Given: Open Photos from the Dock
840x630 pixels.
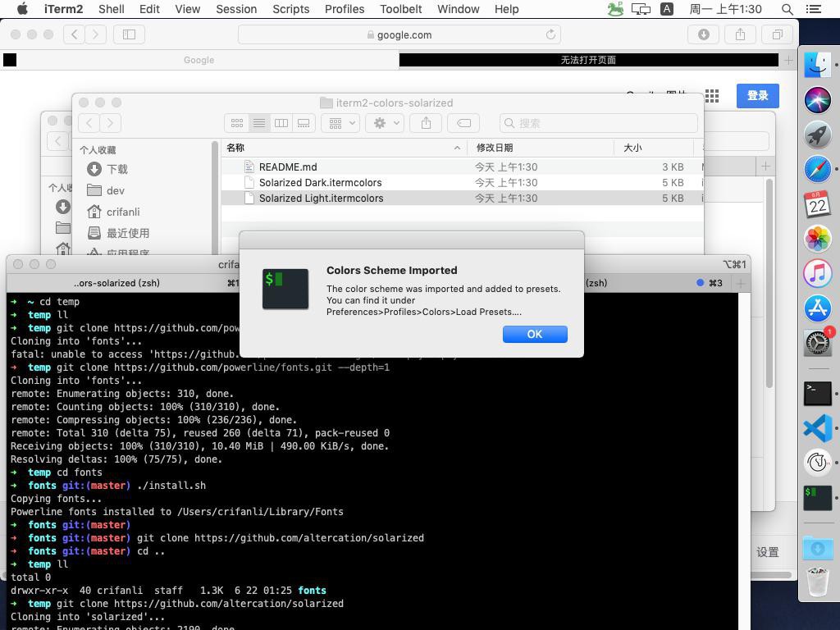Looking at the screenshot, I should click(818, 239).
